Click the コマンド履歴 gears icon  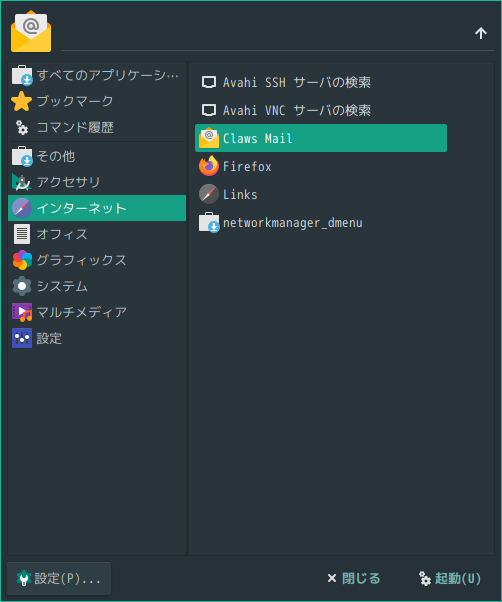coord(21,127)
